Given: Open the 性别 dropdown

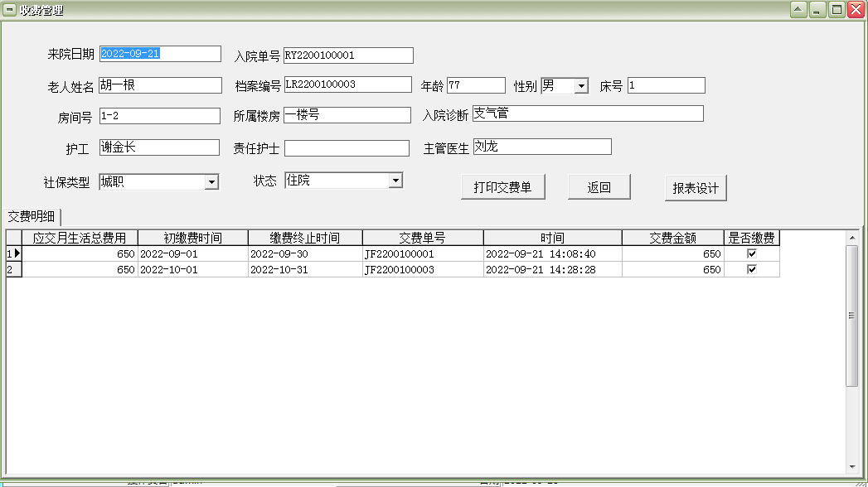Looking at the screenshot, I should [x=581, y=86].
